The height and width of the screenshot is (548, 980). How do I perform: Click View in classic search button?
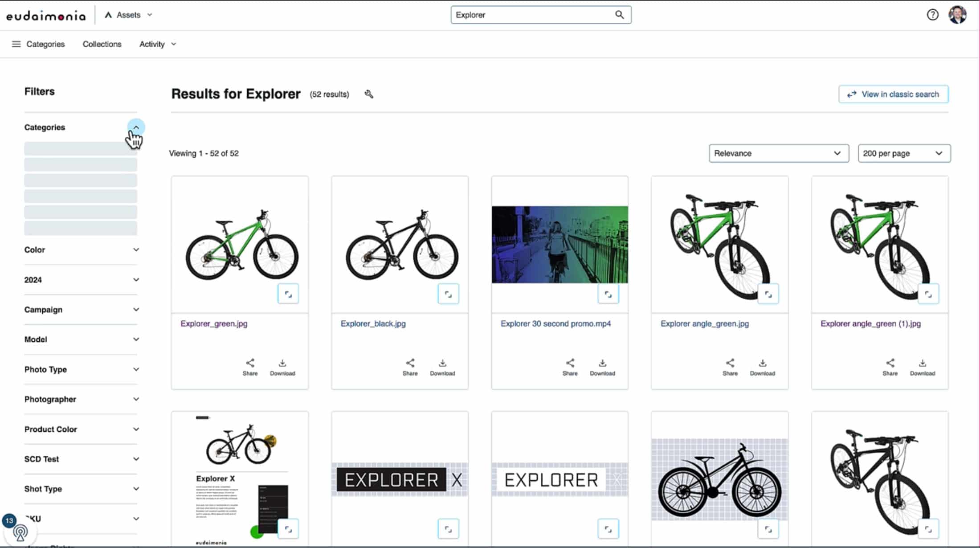coord(893,94)
